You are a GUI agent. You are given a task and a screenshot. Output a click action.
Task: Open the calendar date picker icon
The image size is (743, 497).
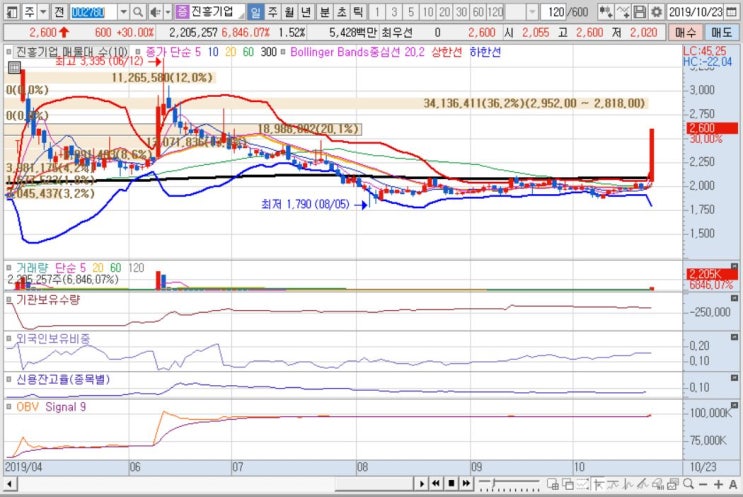(x=733, y=11)
